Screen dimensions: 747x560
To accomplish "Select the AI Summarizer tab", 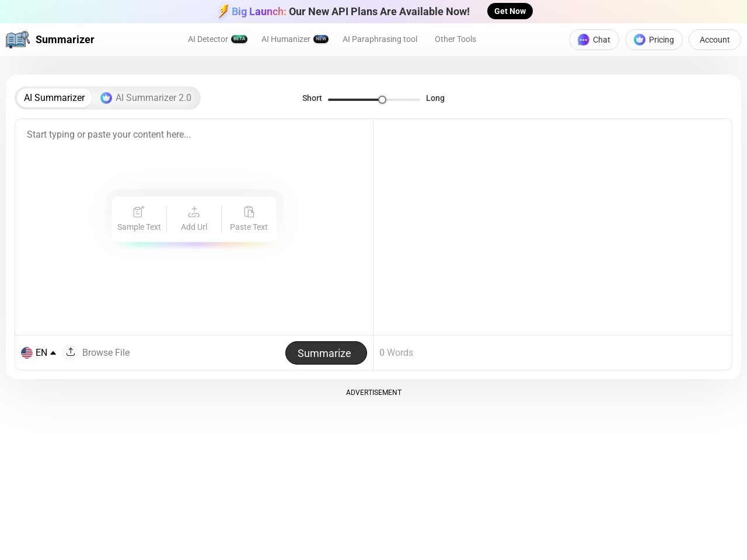I will click(54, 98).
